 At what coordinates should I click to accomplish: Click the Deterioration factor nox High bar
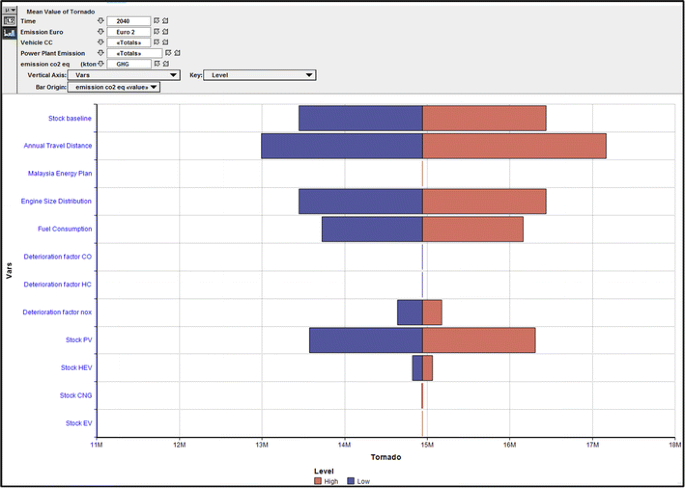point(432,312)
